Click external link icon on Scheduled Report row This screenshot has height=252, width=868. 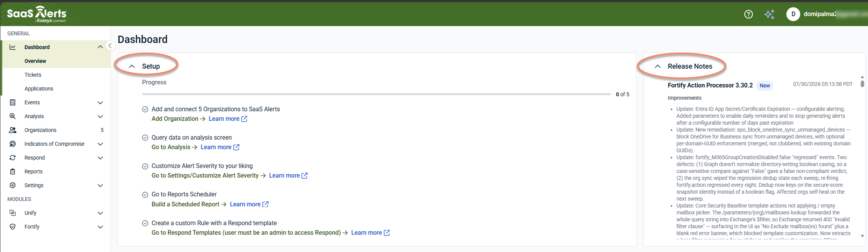coord(265,204)
